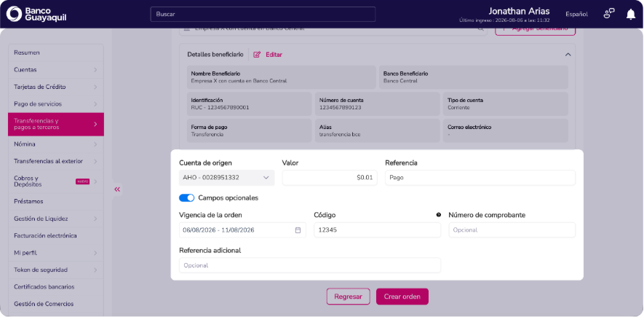Screen dimensions: 644x317
Task: Open calendar icon in Vigencia de la orden
Action: coord(298,230)
